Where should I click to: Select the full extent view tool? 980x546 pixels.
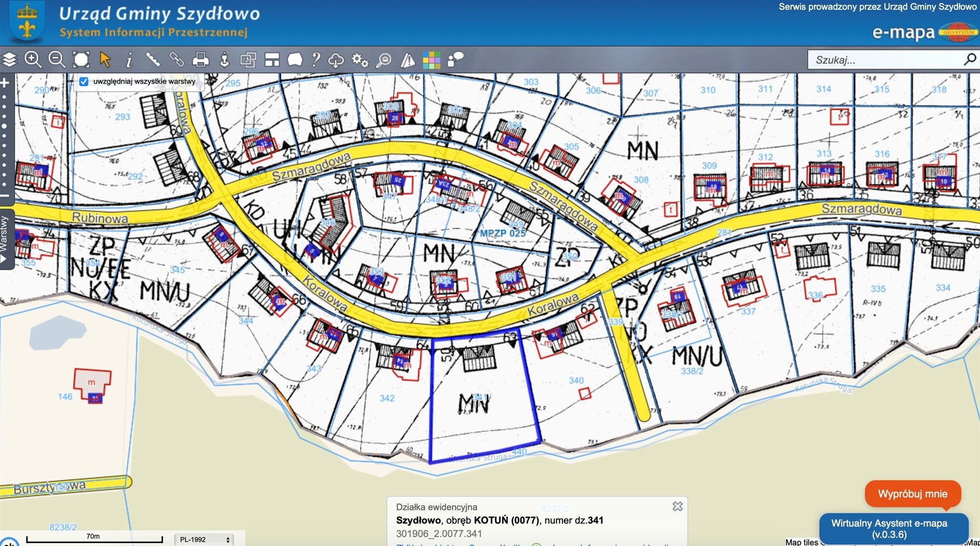tap(81, 60)
